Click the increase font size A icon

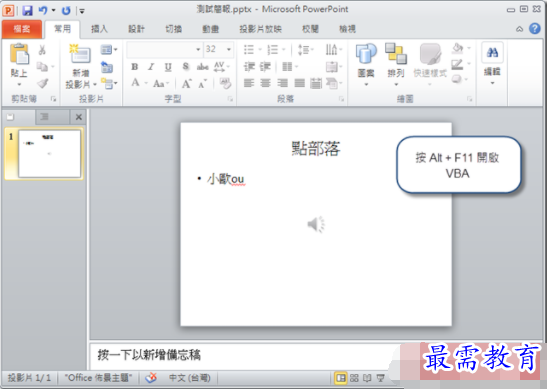pos(187,84)
